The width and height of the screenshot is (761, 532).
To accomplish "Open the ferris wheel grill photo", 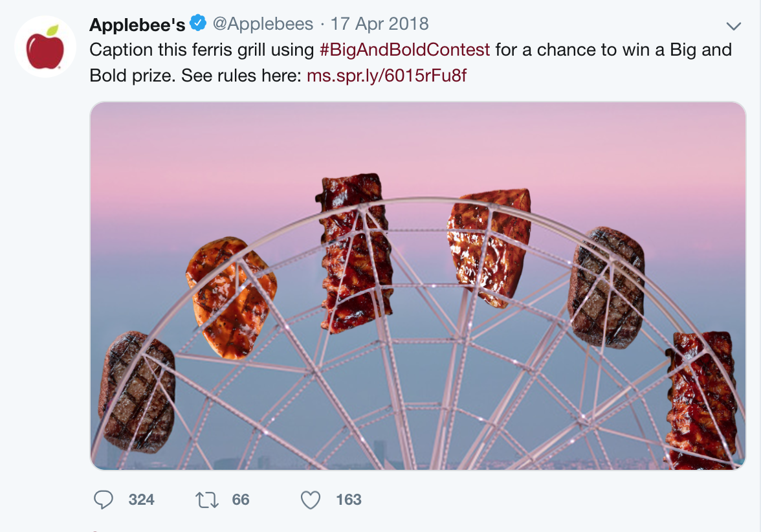I will [x=418, y=286].
